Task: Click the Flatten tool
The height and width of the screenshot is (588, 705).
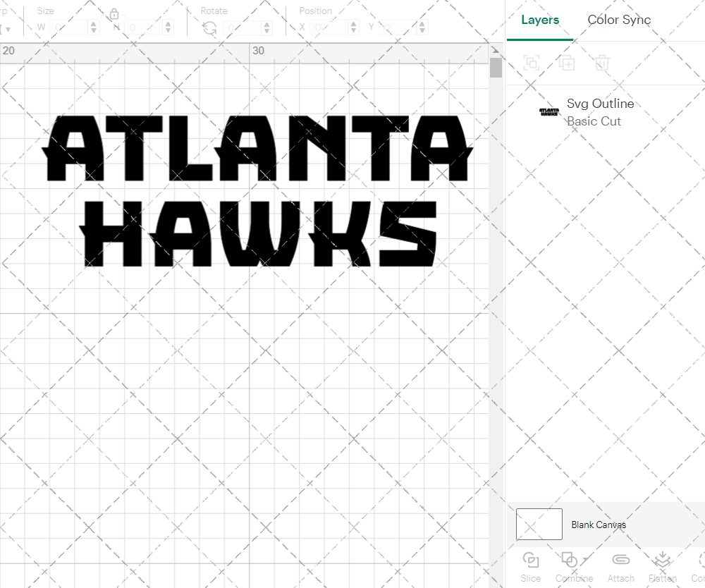Action: pyautogui.click(x=662, y=567)
